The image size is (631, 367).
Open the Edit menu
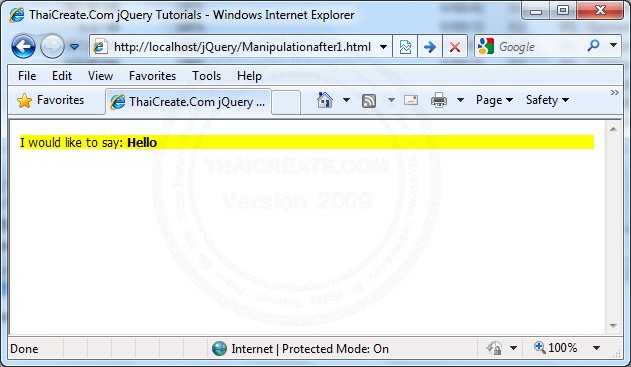coord(62,76)
